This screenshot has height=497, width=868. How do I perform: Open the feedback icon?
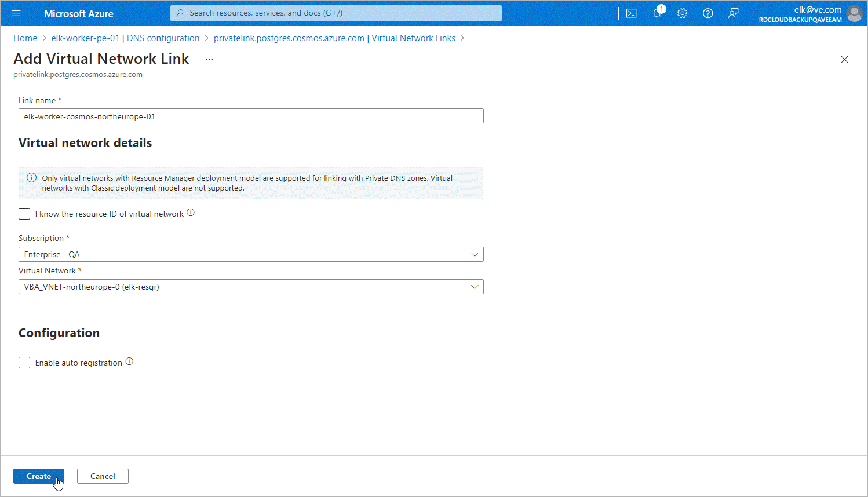tap(734, 13)
